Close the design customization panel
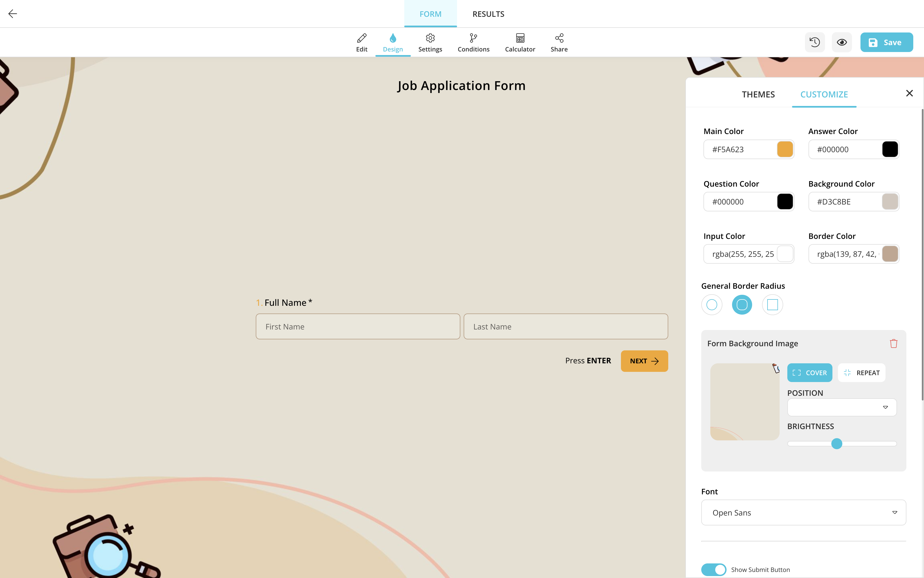Screen dimensions: 924x578 tap(909, 93)
